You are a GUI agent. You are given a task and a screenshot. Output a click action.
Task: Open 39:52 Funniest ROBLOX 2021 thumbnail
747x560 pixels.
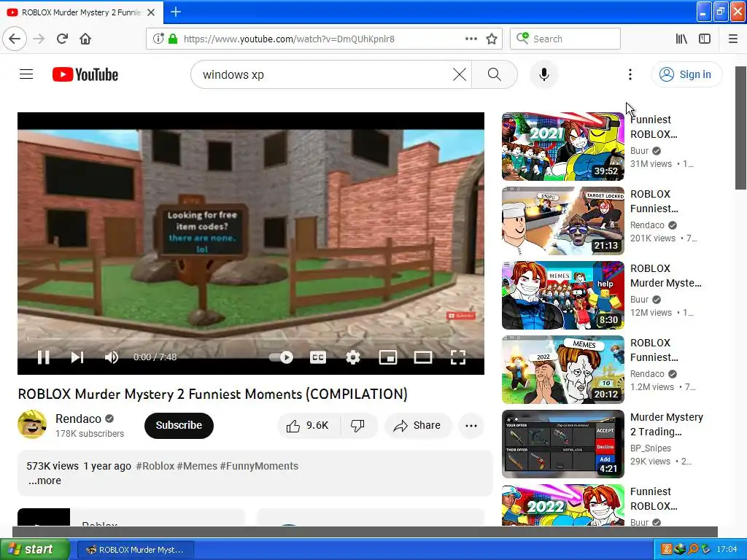[x=562, y=146]
